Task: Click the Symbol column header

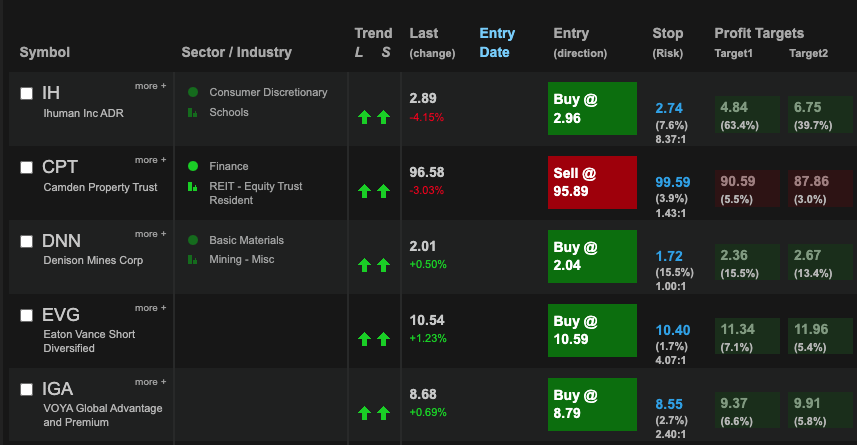Action: 45,52
